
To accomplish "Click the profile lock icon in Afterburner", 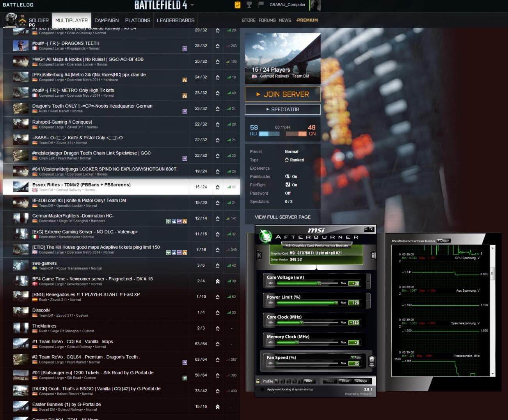I will 258,381.
